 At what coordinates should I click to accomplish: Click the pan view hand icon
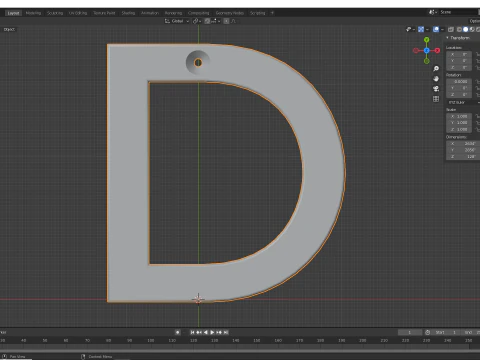click(x=436, y=79)
